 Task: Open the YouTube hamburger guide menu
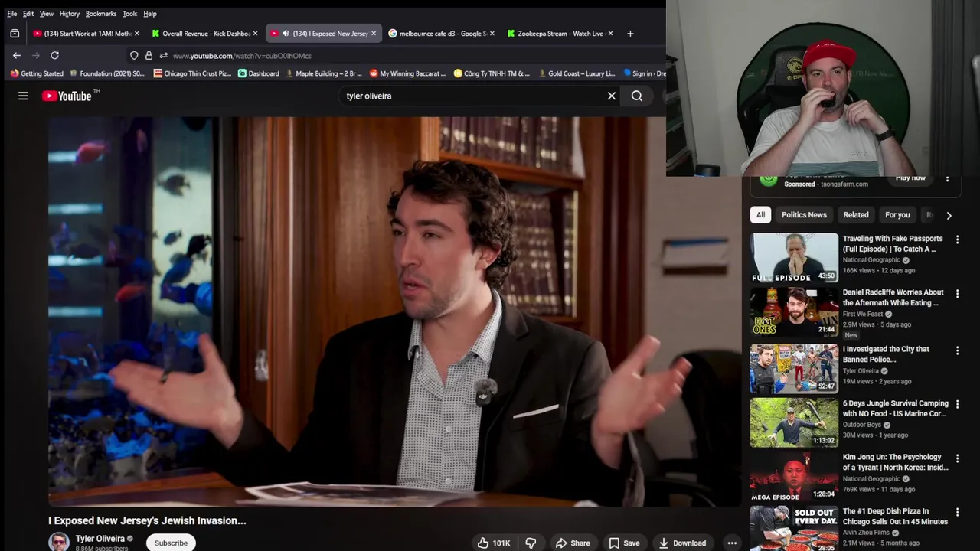[23, 96]
